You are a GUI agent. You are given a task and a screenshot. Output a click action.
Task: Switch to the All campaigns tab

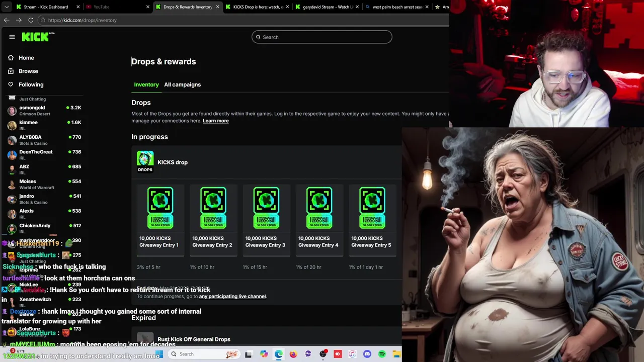[x=182, y=84]
